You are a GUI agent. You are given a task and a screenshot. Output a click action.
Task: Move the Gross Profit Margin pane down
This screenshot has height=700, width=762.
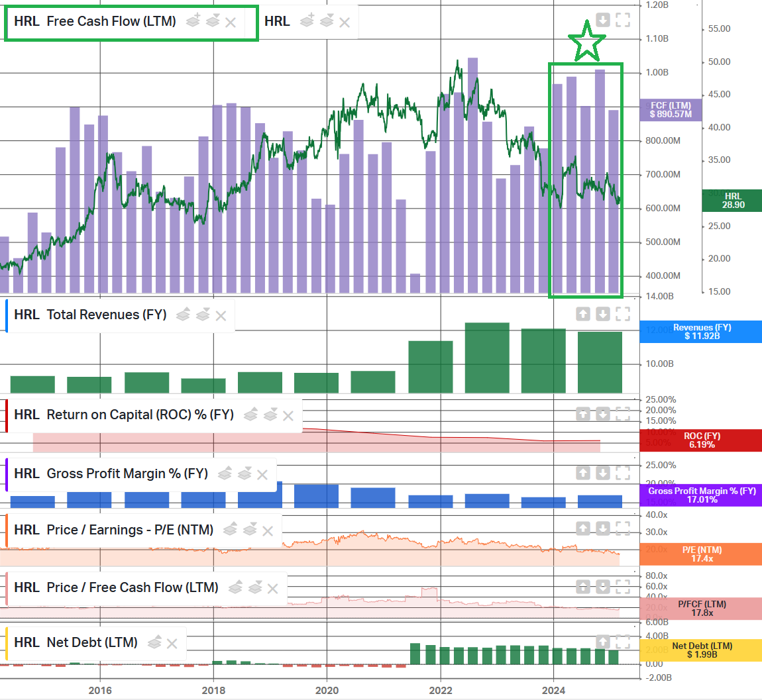603,473
